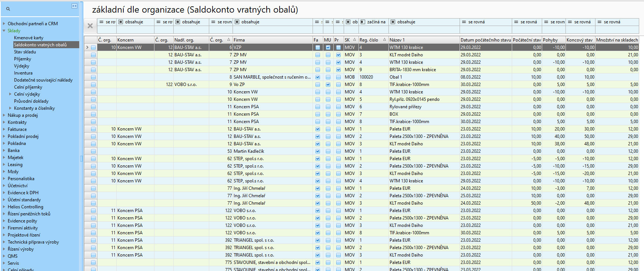Toggle the Pr checkbox in the BRITA-1830 mm krabice row
644x271 pixels.
[x=338, y=70]
